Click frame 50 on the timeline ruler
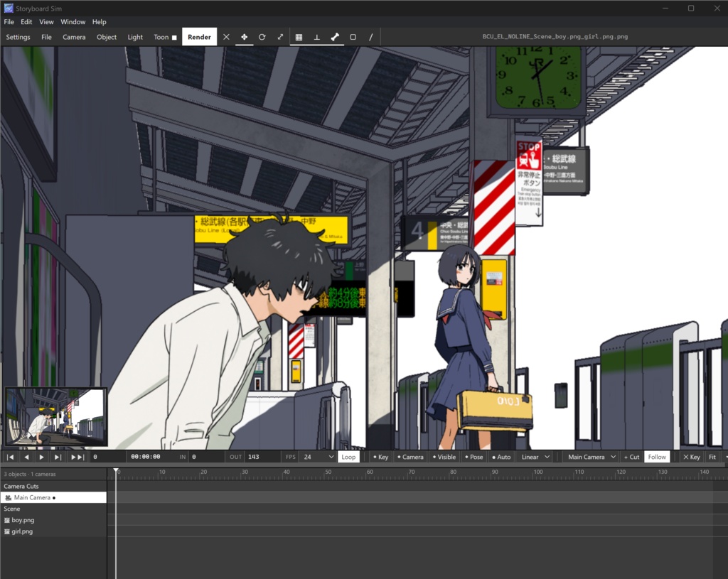This screenshot has width=728, height=579. click(x=328, y=472)
